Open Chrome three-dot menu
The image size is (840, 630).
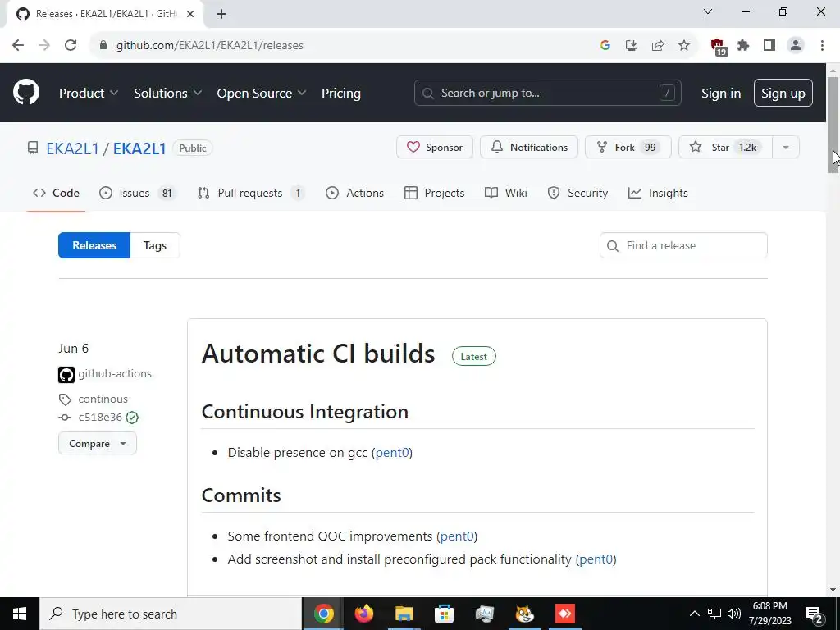(822, 46)
